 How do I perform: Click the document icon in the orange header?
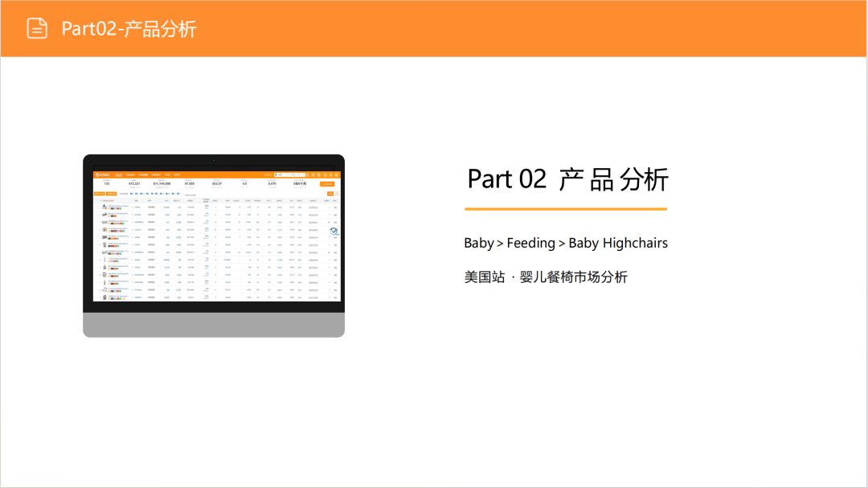tap(37, 28)
